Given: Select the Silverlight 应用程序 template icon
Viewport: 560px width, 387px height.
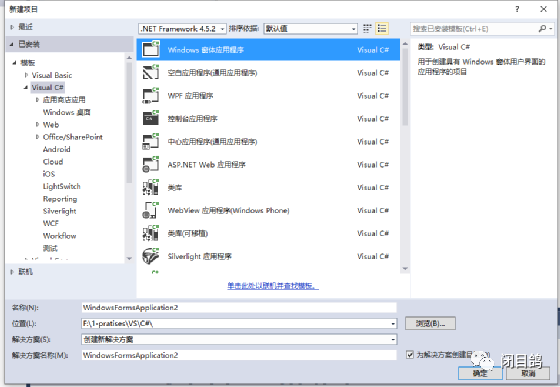Looking at the screenshot, I should (x=151, y=256).
